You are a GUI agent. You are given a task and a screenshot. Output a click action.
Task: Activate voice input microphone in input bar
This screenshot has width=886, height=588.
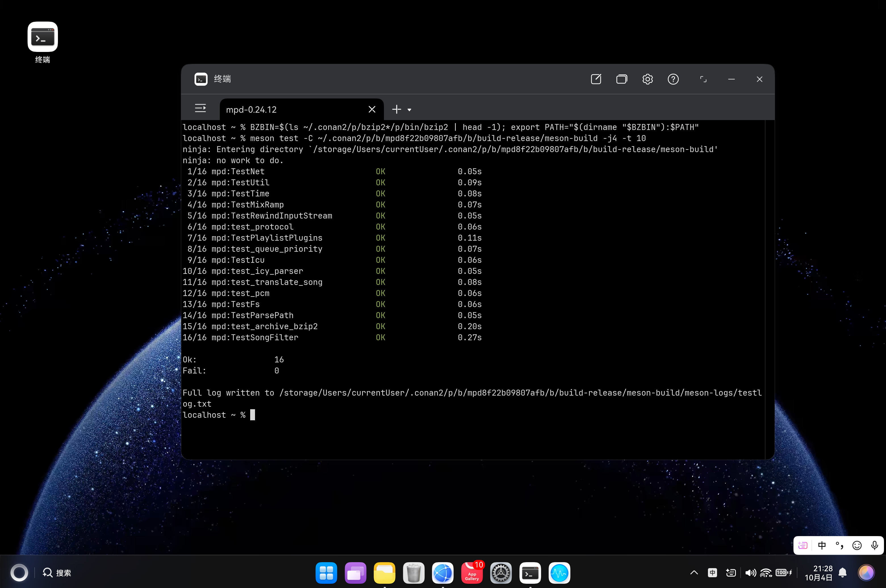[x=874, y=545]
